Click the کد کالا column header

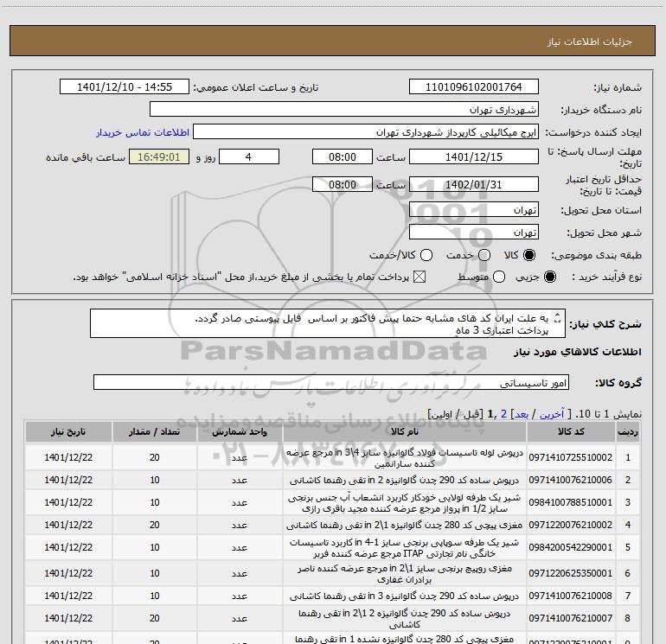tap(571, 431)
